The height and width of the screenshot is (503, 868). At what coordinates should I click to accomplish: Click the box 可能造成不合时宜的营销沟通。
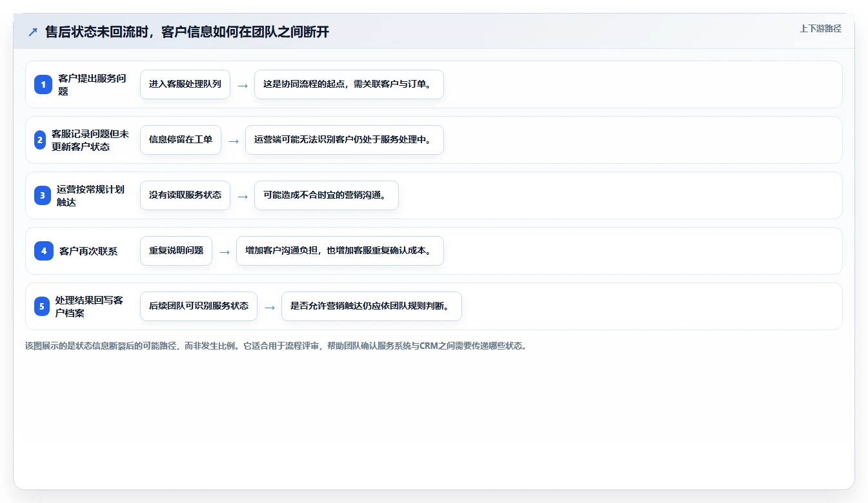[327, 195]
